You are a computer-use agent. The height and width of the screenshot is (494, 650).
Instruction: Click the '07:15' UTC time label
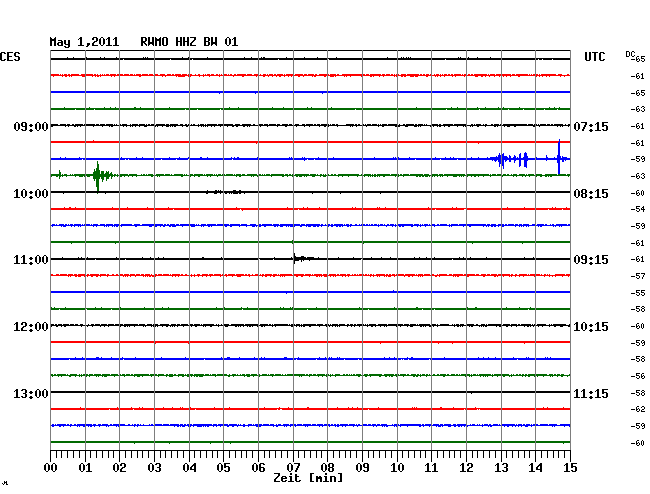click(x=591, y=126)
